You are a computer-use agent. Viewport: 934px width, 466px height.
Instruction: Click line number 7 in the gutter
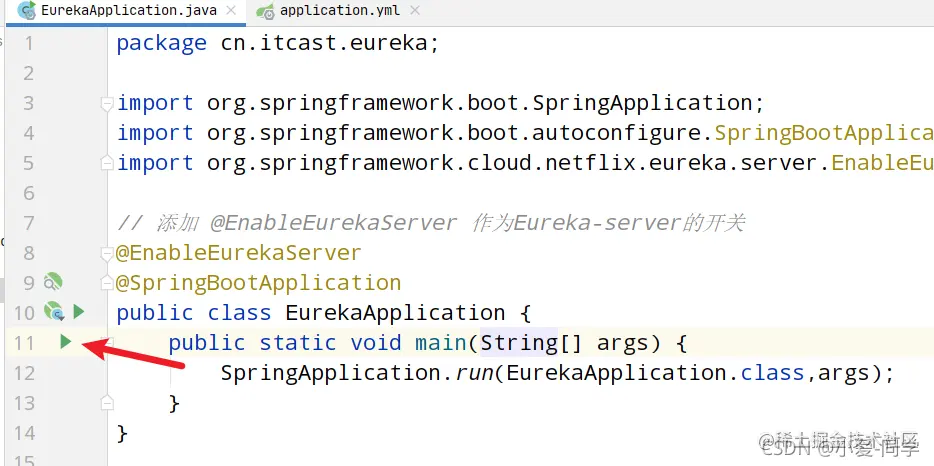click(29, 223)
